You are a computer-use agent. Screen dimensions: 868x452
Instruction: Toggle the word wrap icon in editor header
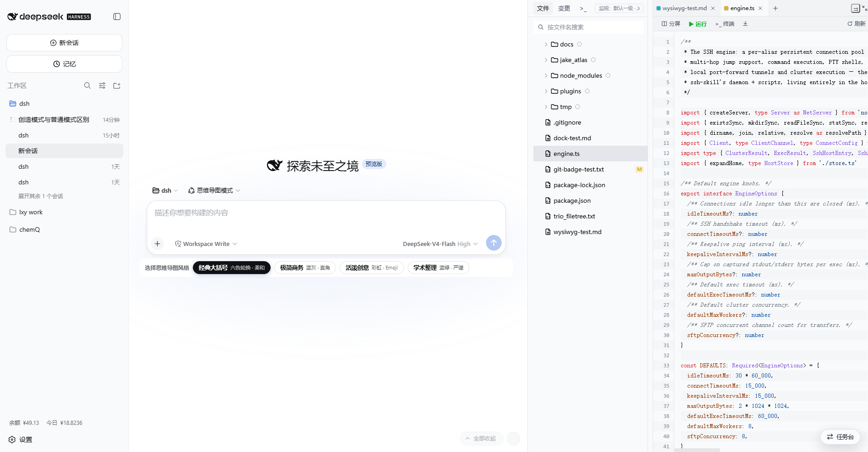point(855,8)
